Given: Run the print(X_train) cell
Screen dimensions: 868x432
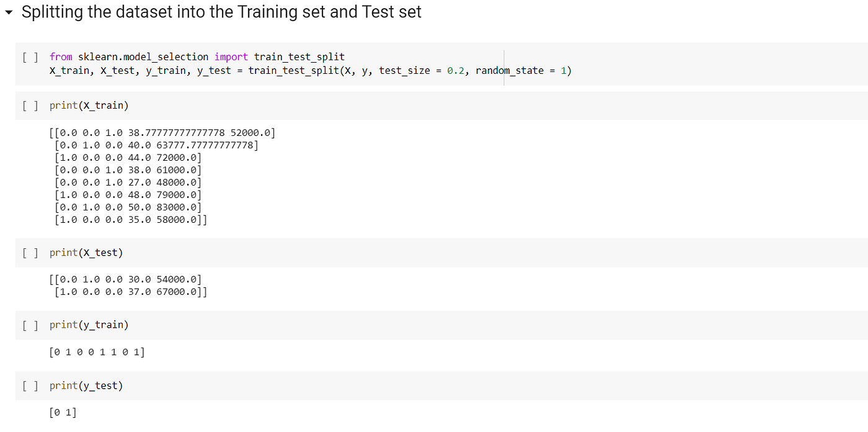Looking at the screenshot, I should pyautogui.click(x=30, y=106).
